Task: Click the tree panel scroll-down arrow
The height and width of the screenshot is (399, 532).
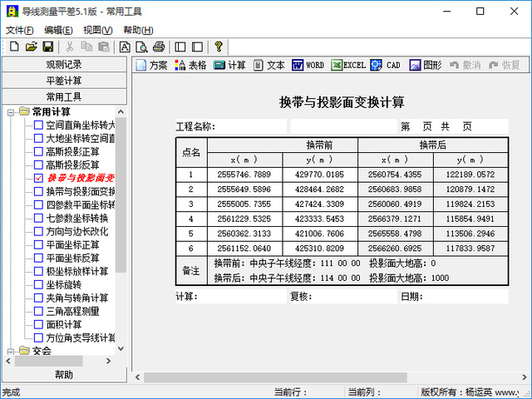Action: (x=121, y=349)
